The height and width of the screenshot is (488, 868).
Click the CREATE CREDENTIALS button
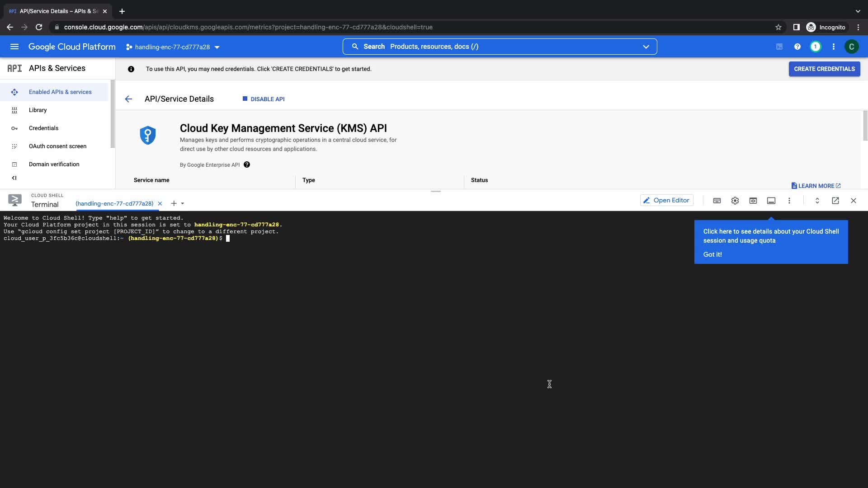click(824, 69)
